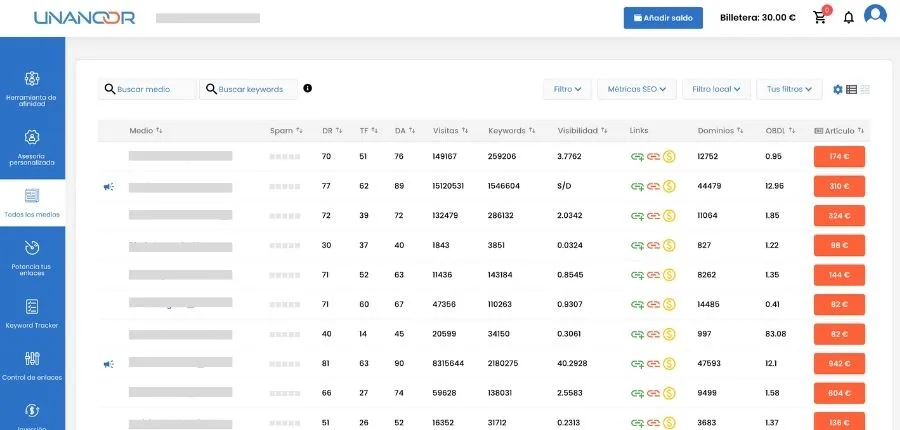The width and height of the screenshot is (900, 430).
Task: Click the 174 € article price button
Action: 838,156
